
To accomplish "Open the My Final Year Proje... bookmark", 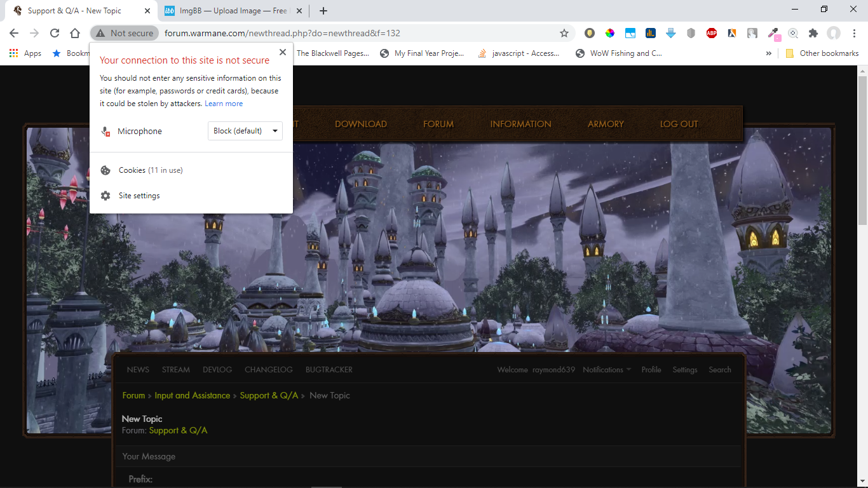I will (x=422, y=53).
